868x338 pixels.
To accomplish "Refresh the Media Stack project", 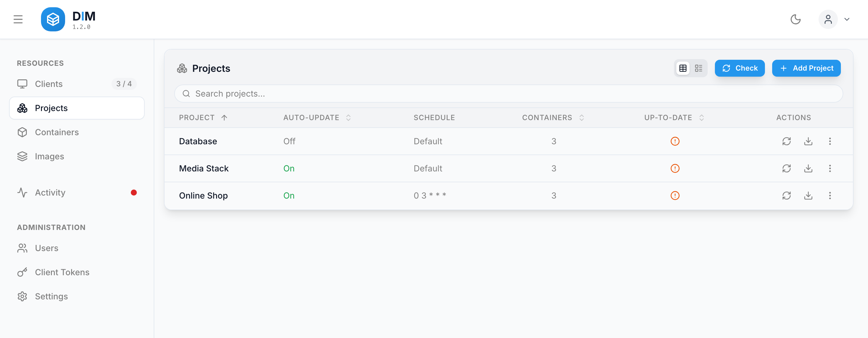I will [x=786, y=168].
